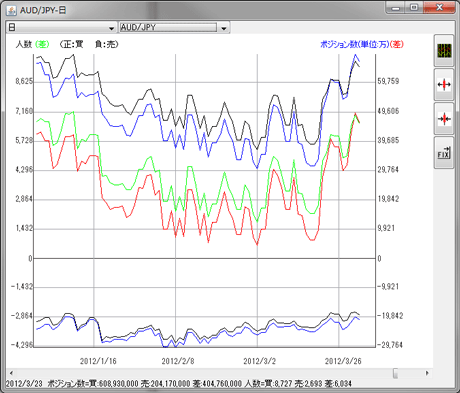This screenshot has width=460, height=393.
Task: Click the -19,842 right axis value
Action: coord(390,316)
